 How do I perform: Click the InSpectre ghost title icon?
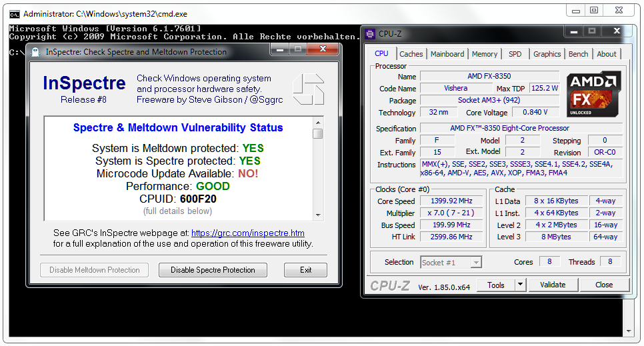pyautogui.click(x=35, y=52)
